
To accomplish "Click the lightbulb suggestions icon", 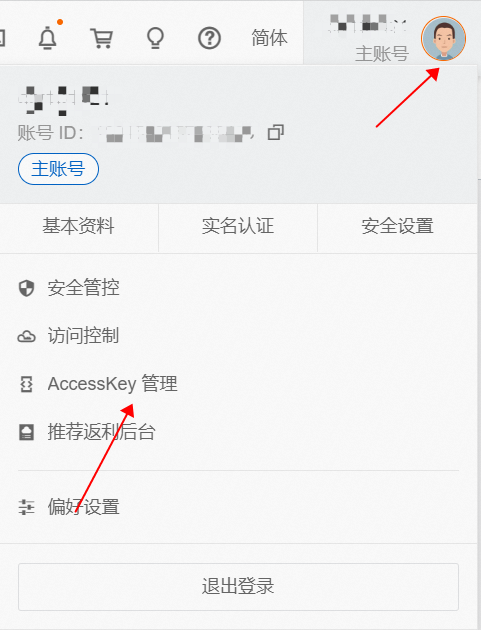I will (x=155, y=38).
